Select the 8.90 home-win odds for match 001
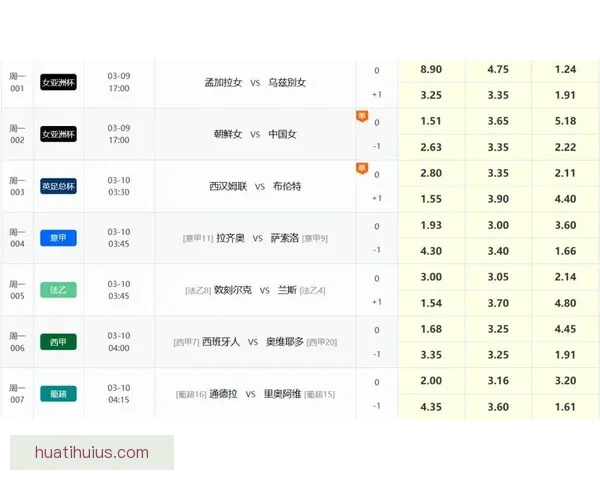 (431, 69)
